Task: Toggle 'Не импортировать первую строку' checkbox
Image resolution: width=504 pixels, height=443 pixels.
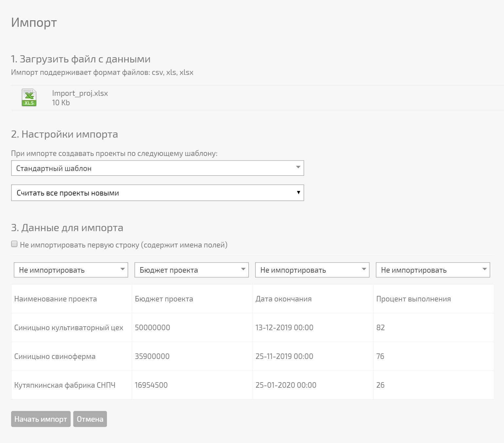Action: (14, 244)
